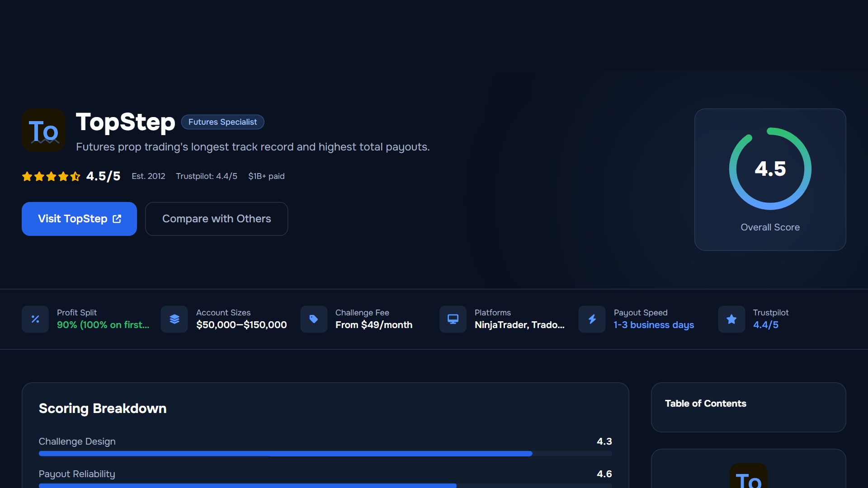Click '$50,000–$150,000' account sizes value
The image size is (868, 488).
coord(241,325)
